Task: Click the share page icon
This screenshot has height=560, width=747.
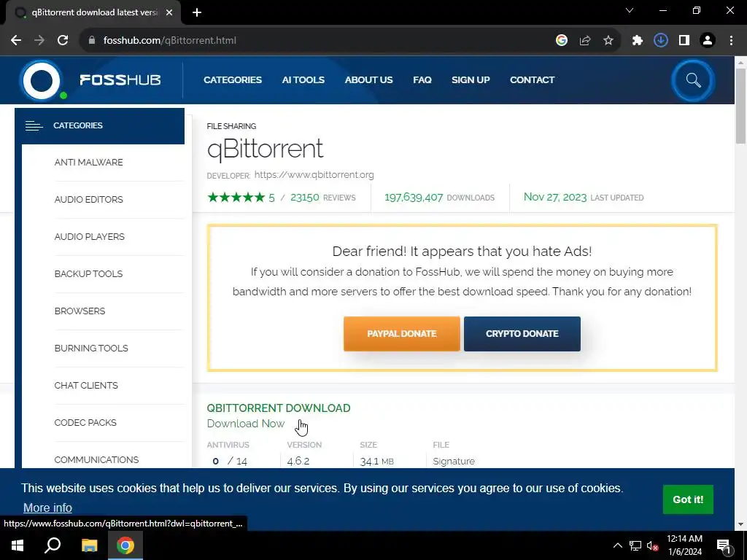Action: pos(585,41)
